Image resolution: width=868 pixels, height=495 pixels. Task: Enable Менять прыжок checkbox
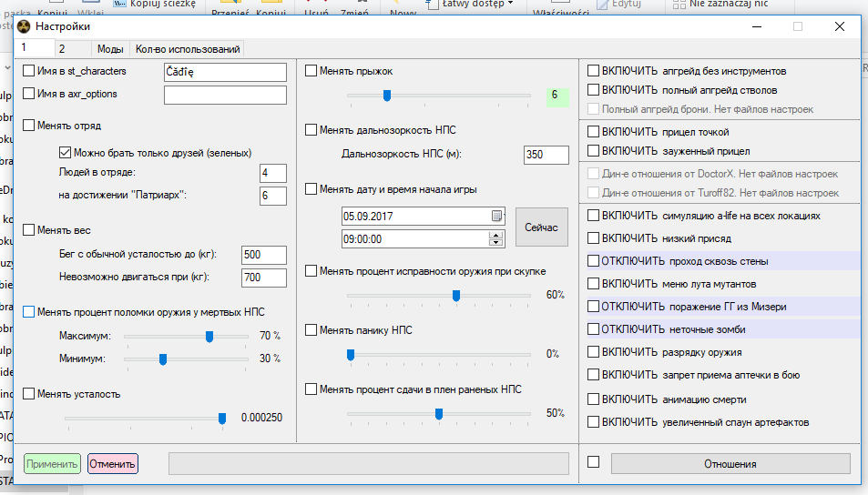311,70
